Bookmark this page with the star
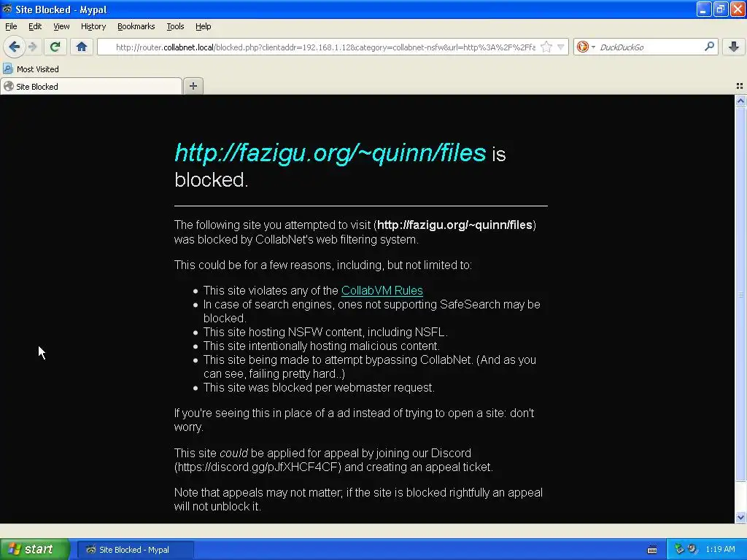Image resolution: width=747 pixels, height=560 pixels. click(546, 47)
